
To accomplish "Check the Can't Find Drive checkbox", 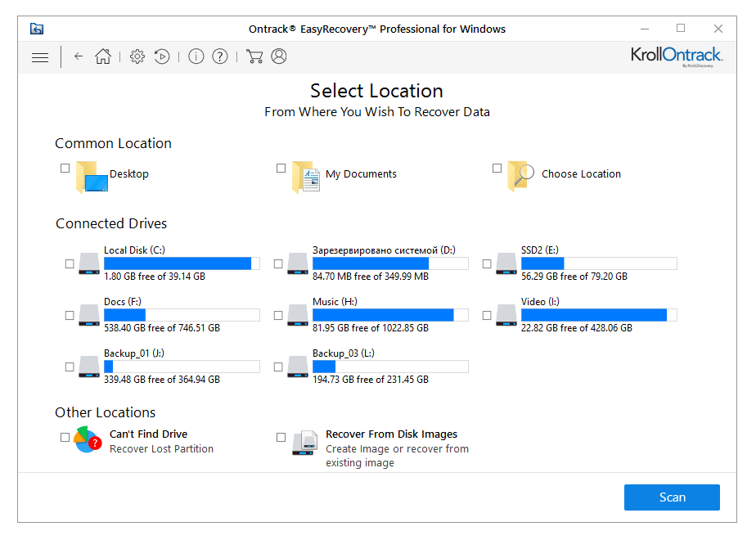I will (x=65, y=437).
